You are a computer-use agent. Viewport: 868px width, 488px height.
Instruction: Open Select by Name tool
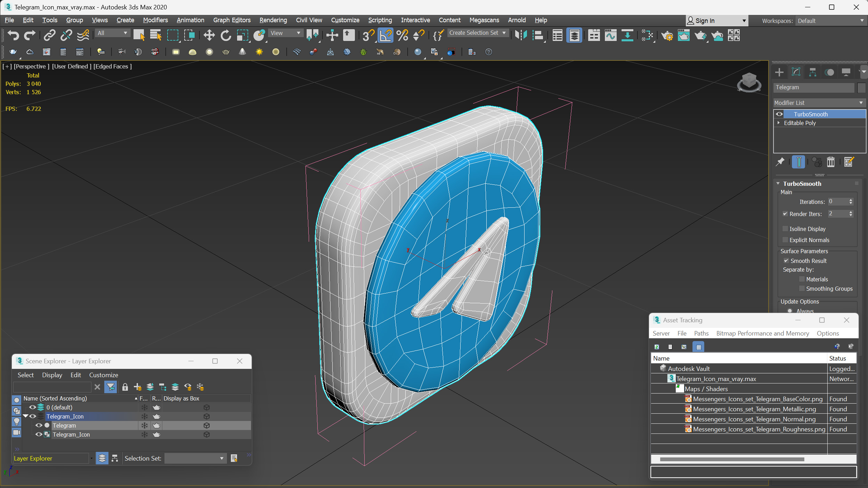pyautogui.click(x=156, y=35)
